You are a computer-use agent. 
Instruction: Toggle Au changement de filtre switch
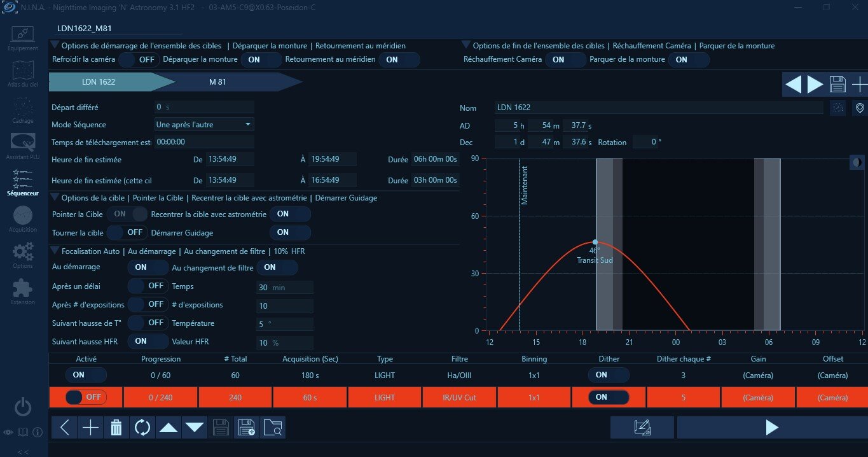[277, 268]
